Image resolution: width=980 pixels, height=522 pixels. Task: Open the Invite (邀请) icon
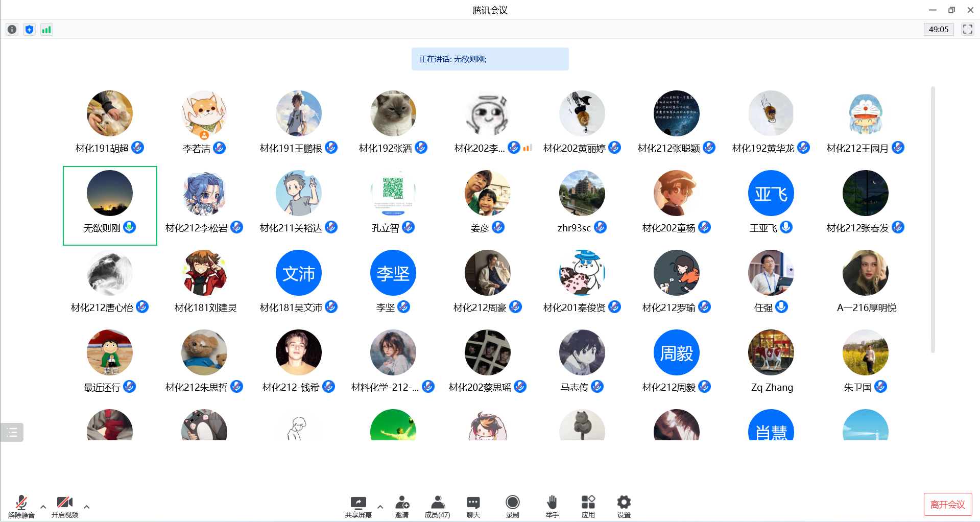pyautogui.click(x=402, y=506)
